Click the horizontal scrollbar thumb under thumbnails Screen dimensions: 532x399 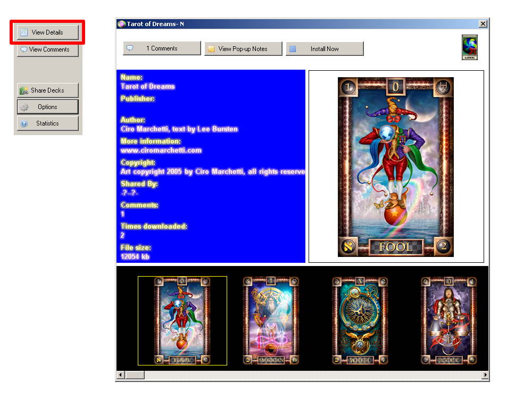135,375
